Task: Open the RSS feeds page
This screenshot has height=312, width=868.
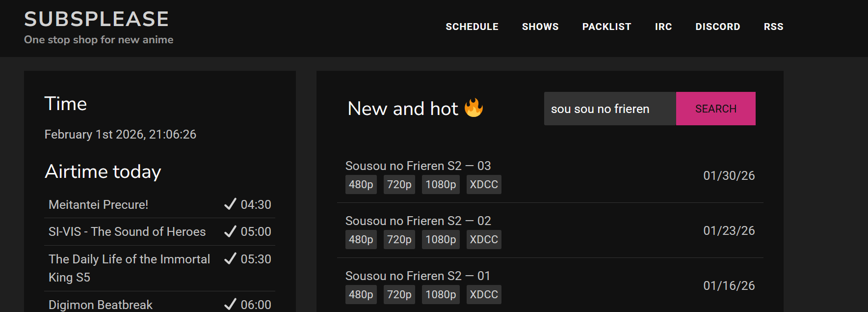Action: (x=773, y=27)
